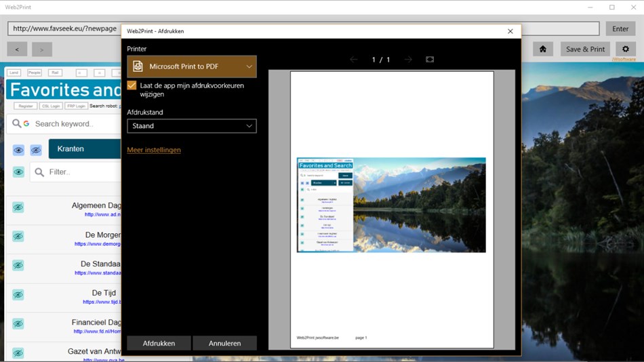Click the Save & Print button

[585, 49]
